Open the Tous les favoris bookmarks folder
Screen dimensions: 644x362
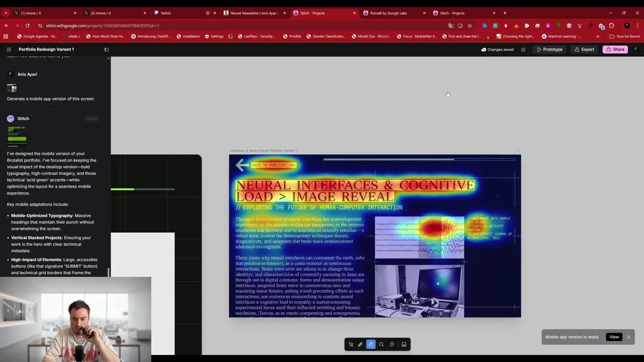(x=624, y=36)
